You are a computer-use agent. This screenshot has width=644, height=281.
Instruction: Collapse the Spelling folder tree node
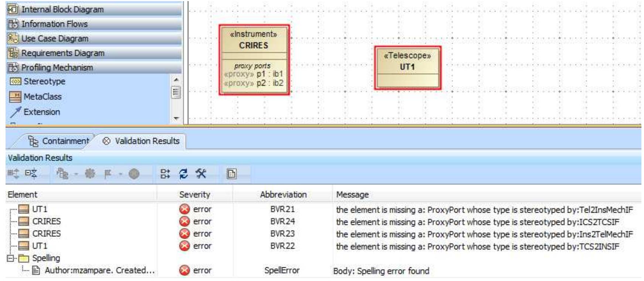(10, 258)
